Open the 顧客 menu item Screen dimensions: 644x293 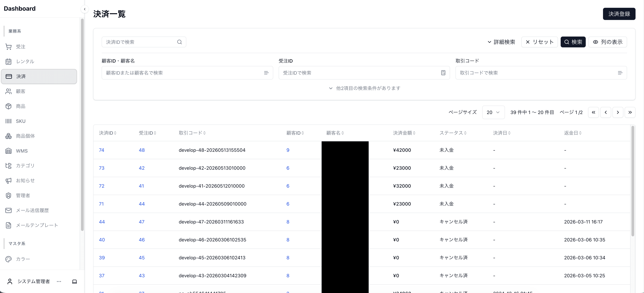tap(39, 91)
